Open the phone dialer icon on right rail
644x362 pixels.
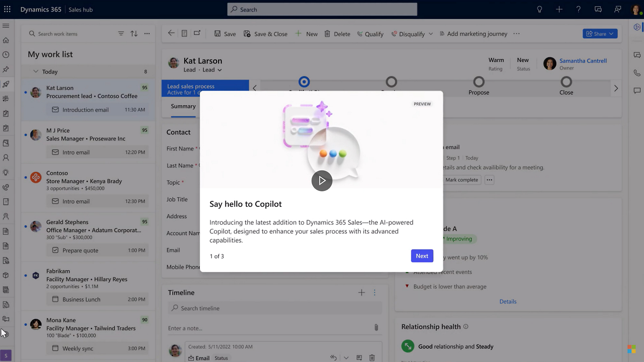click(637, 73)
